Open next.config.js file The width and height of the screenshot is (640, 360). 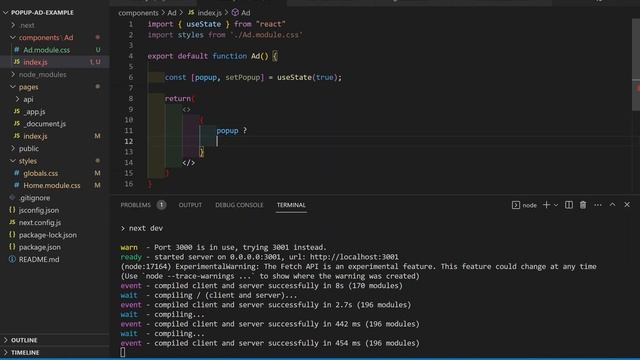(40, 222)
